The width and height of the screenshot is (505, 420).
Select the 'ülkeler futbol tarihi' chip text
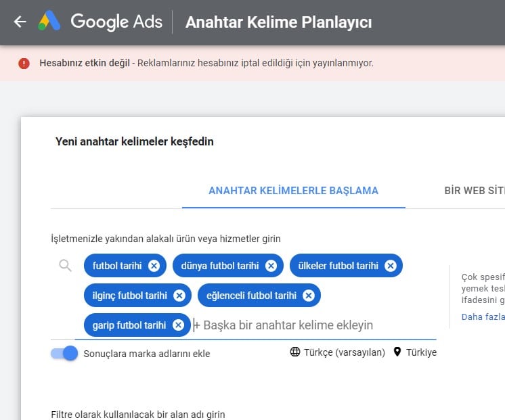(x=338, y=266)
